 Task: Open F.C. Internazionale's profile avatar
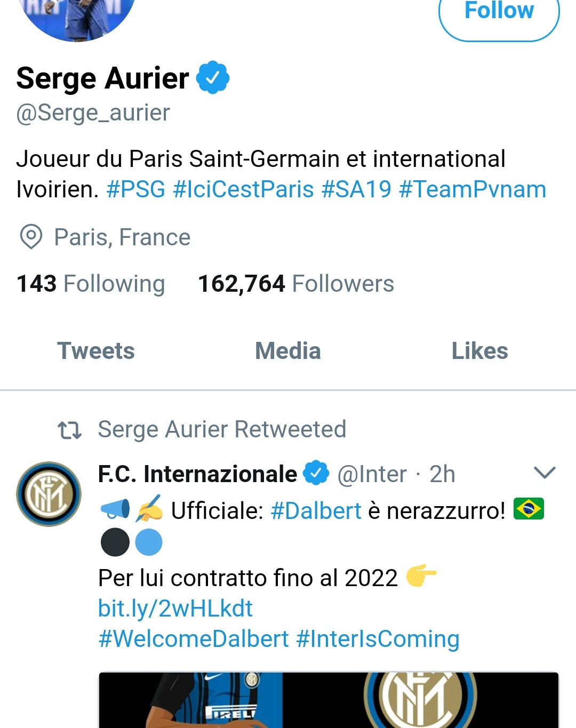[49, 494]
